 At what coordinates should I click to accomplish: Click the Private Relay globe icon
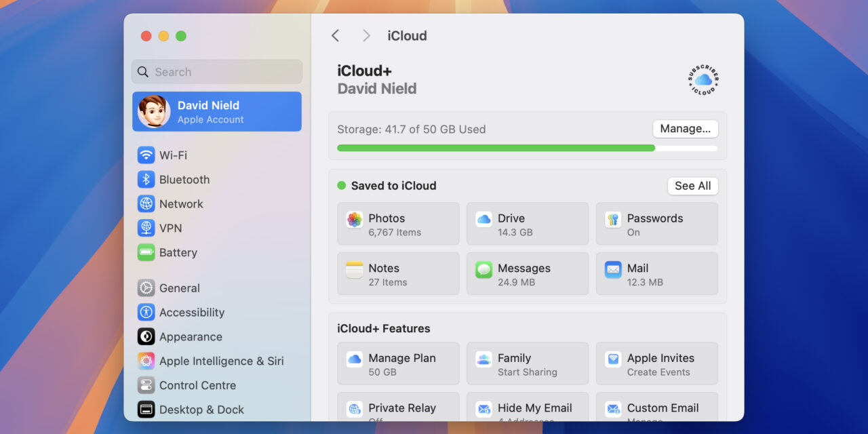(x=354, y=409)
